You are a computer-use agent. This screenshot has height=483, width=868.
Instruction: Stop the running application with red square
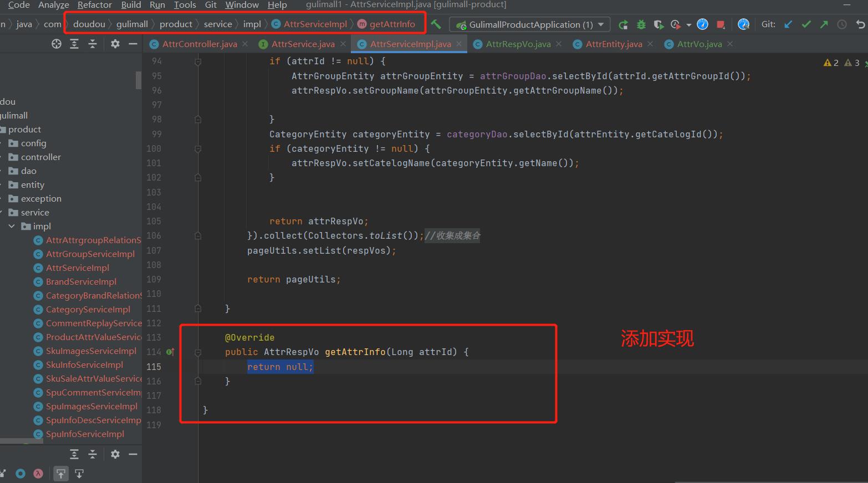[x=721, y=24]
